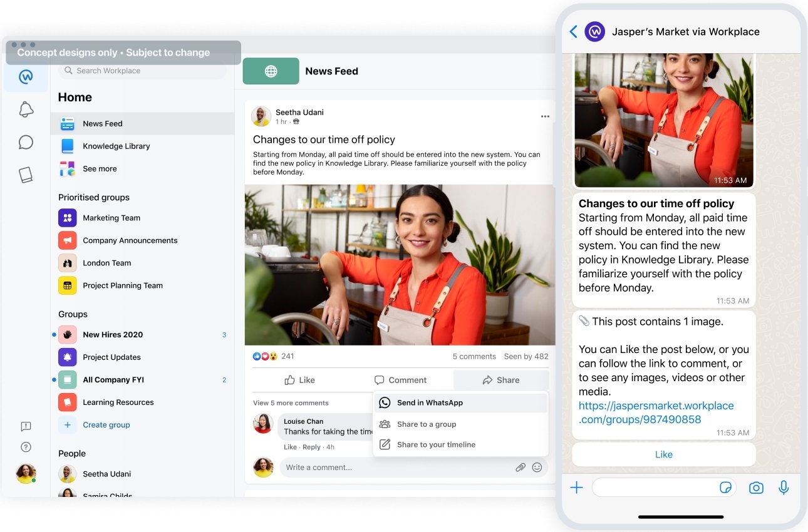
Task: Open Knowledge Library in Home sidebar
Action: [x=142, y=146]
